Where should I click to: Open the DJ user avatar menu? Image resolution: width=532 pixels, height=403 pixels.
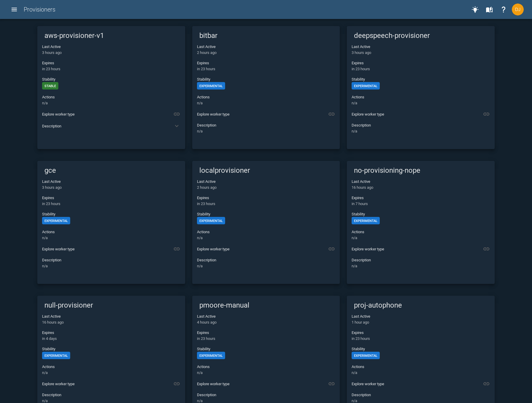pos(518,9)
